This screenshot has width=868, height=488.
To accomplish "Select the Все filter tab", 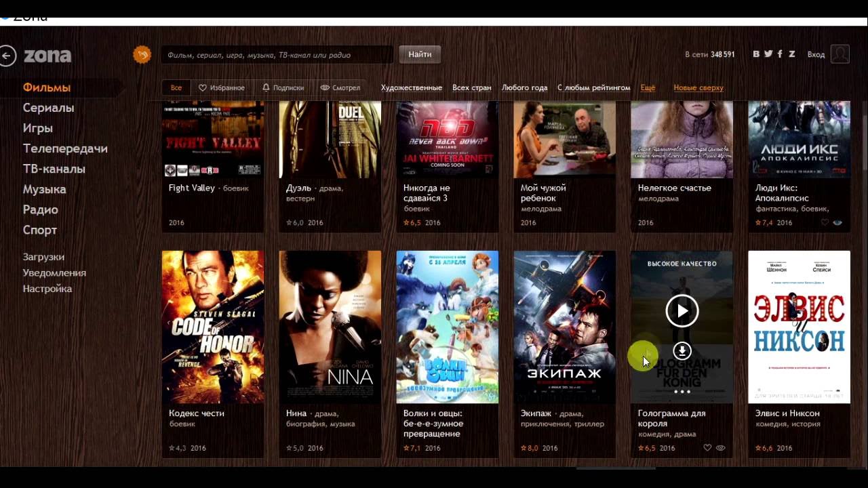I will click(176, 88).
